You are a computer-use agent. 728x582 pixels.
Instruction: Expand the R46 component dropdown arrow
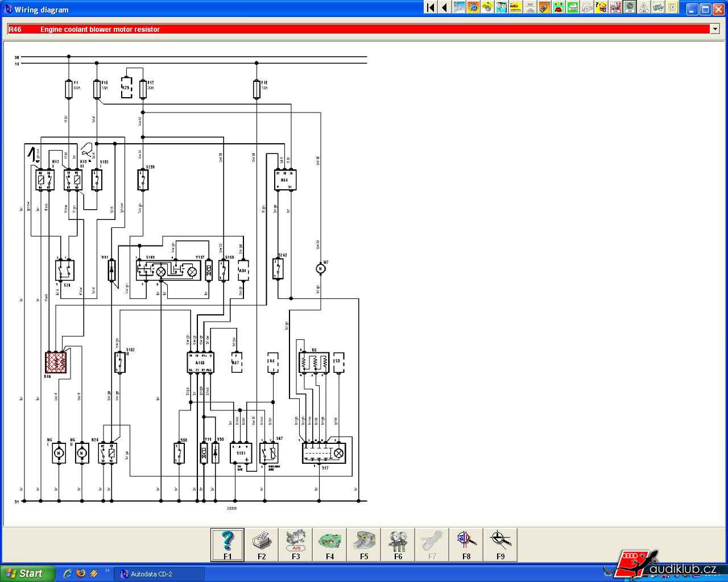715,29
